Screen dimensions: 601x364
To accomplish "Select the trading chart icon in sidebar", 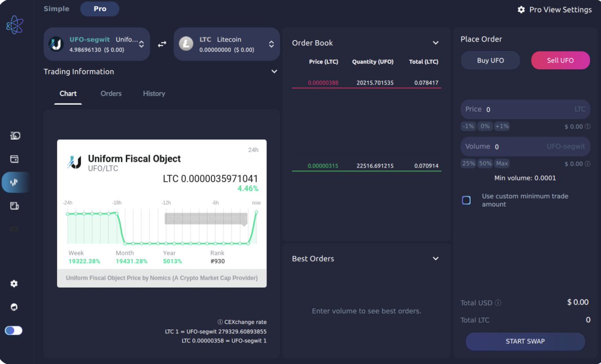I will (x=14, y=182).
